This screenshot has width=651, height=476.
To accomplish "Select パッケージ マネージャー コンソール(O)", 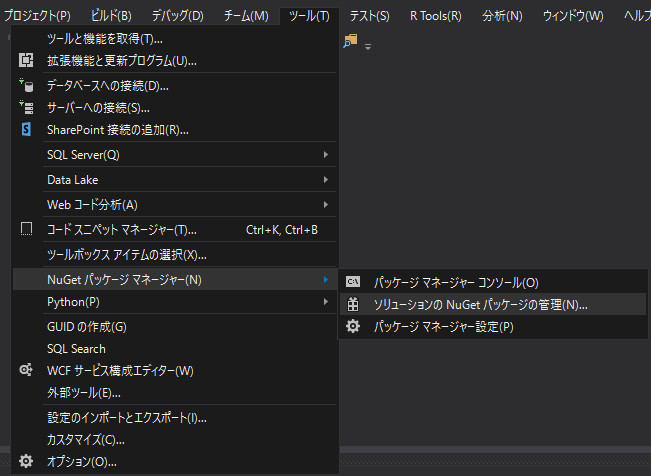I will coord(493,282).
